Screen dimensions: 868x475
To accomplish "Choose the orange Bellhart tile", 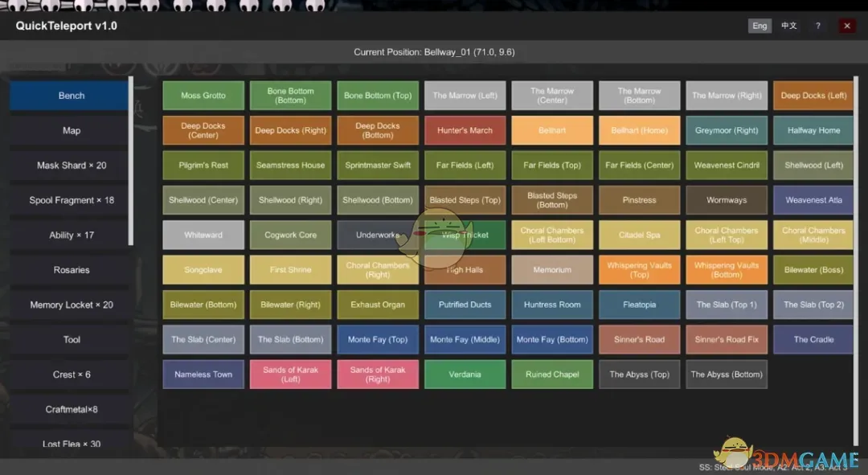I will [552, 130].
